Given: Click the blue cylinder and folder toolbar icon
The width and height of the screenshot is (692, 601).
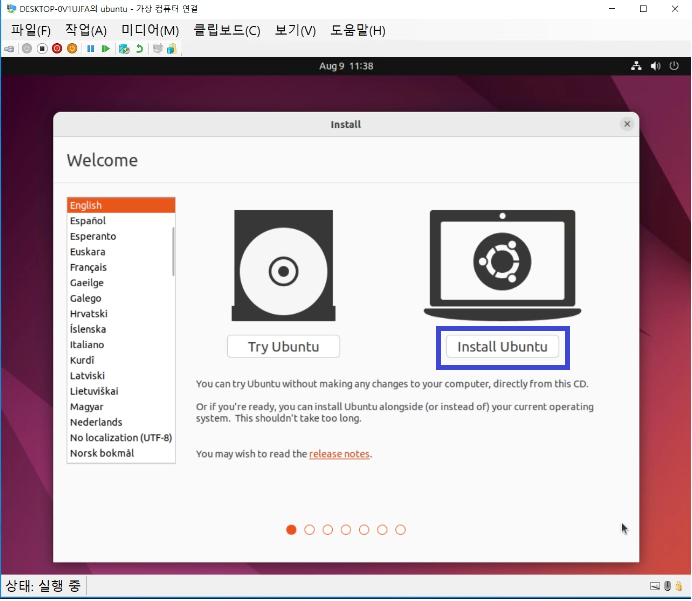Looking at the screenshot, I should (172, 49).
